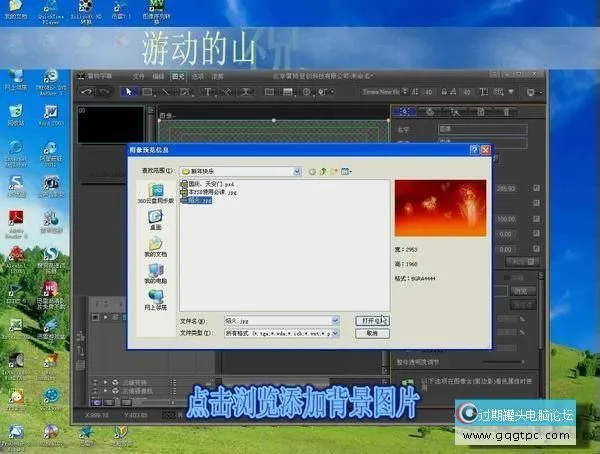
Task: Open the 编辑 menu
Action: coord(158,76)
